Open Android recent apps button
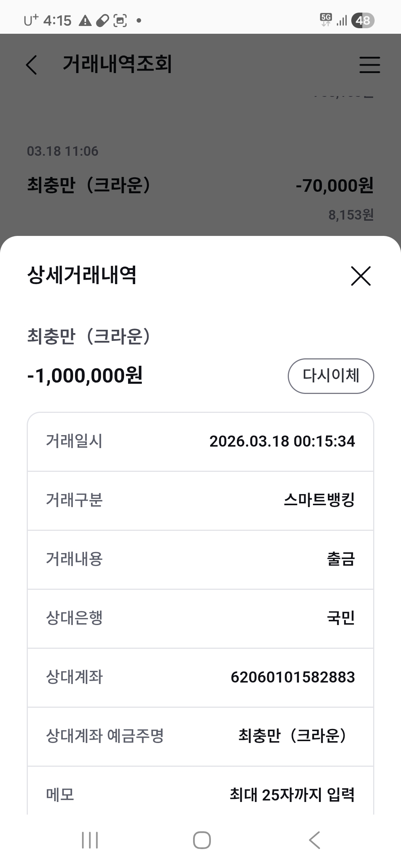The width and height of the screenshot is (401, 868). 90,840
